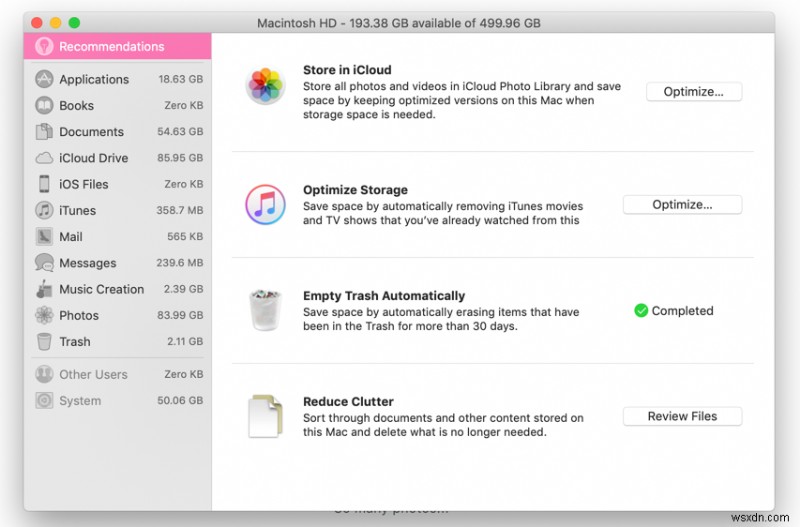The height and width of the screenshot is (527, 800).
Task: Click the Trash bin sidebar icon
Action: [x=44, y=341]
